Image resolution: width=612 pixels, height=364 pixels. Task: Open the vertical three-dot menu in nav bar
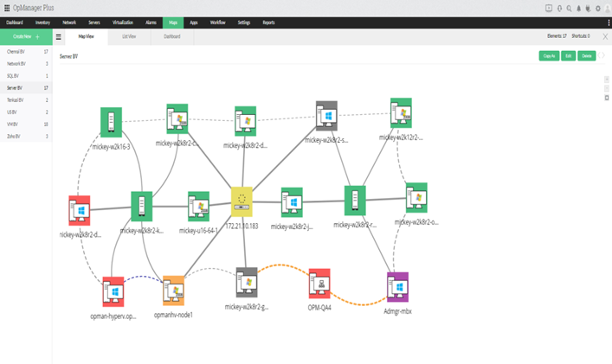609,22
